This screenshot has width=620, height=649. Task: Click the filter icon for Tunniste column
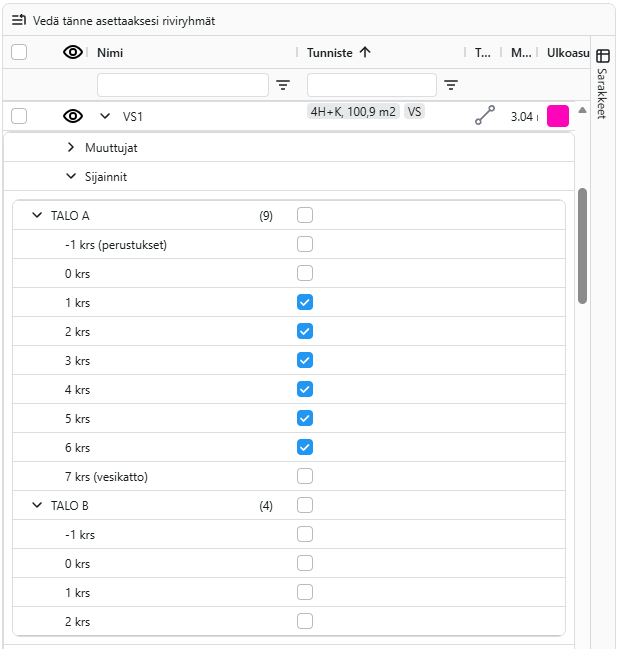coord(451,85)
